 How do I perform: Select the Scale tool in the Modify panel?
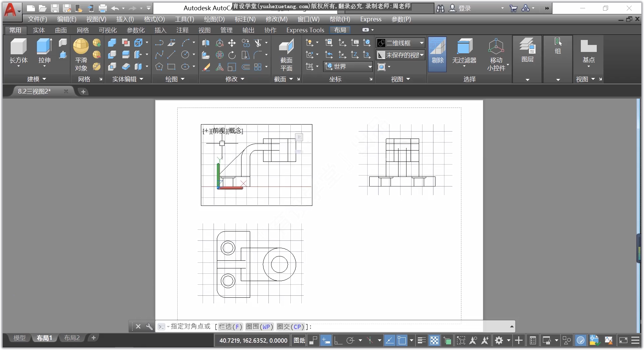pos(232,67)
